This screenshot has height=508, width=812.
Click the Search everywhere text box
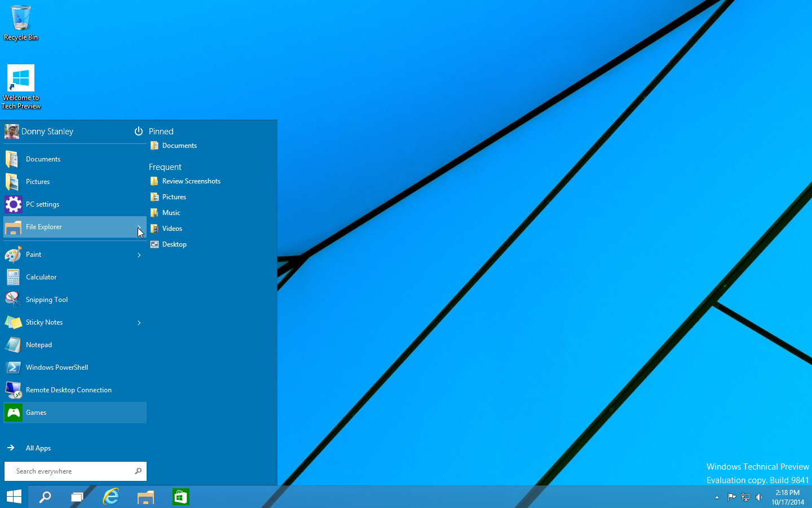click(70, 471)
